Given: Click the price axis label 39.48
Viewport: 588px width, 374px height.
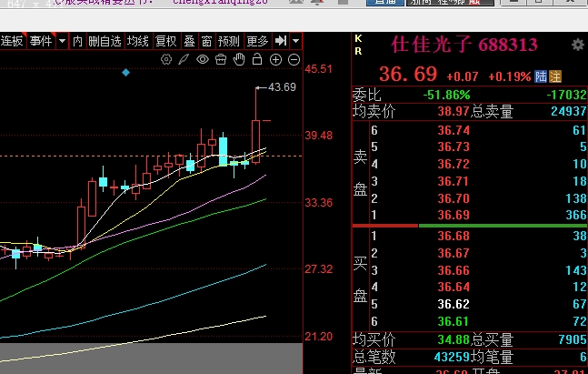Looking at the screenshot, I should point(318,136).
